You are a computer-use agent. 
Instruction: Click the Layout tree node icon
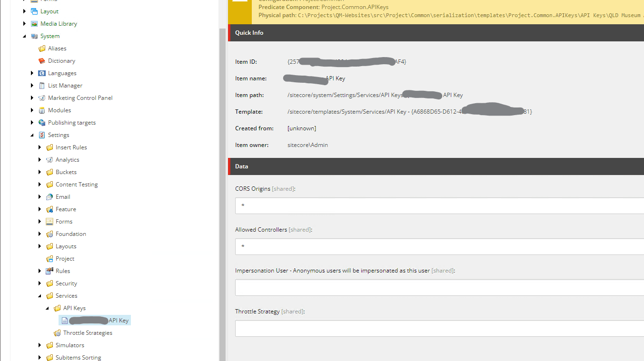point(34,11)
